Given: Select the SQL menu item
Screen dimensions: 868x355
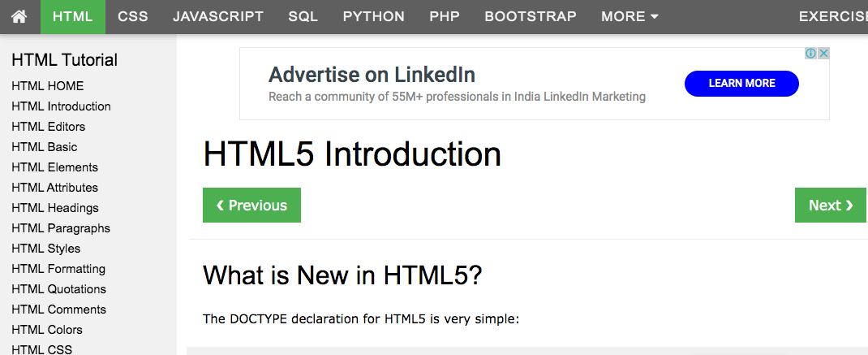Looking at the screenshot, I should coord(303,16).
